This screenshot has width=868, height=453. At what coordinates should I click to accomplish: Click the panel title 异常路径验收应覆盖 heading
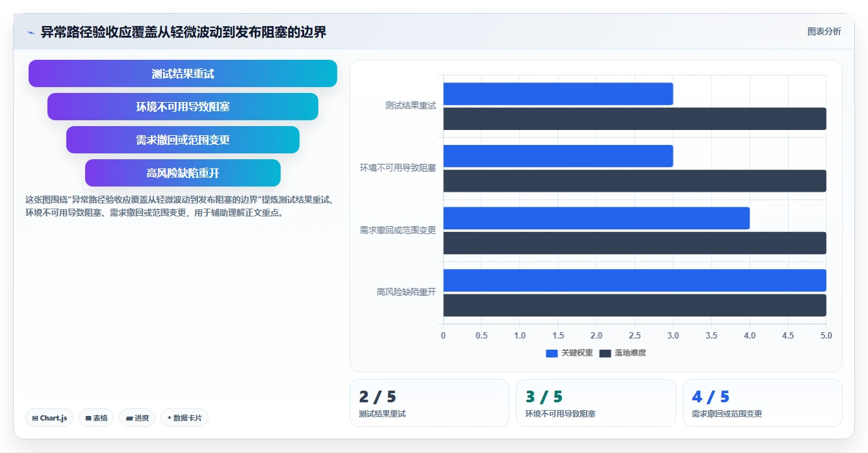pos(183,32)
